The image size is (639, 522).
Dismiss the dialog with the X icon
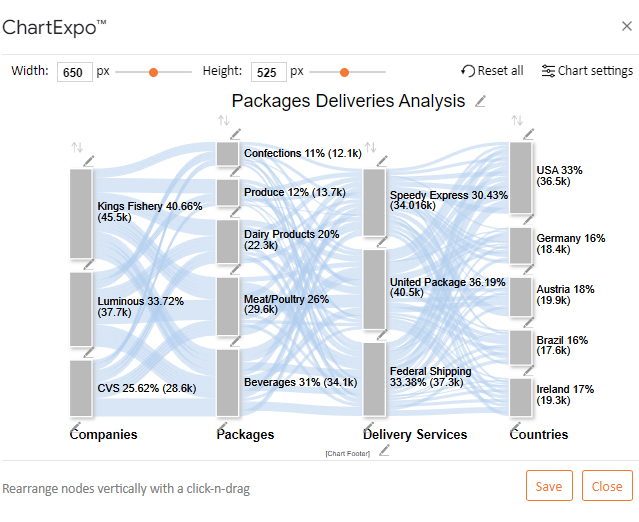(x=626, y=26)
